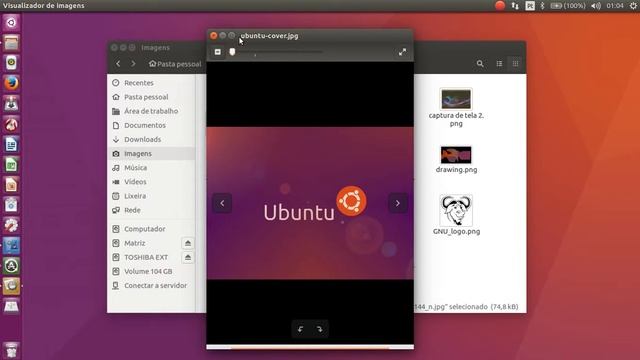Open Computador in sidebar
The height and width of the screenshot is (360, 640).
point(151,229)
